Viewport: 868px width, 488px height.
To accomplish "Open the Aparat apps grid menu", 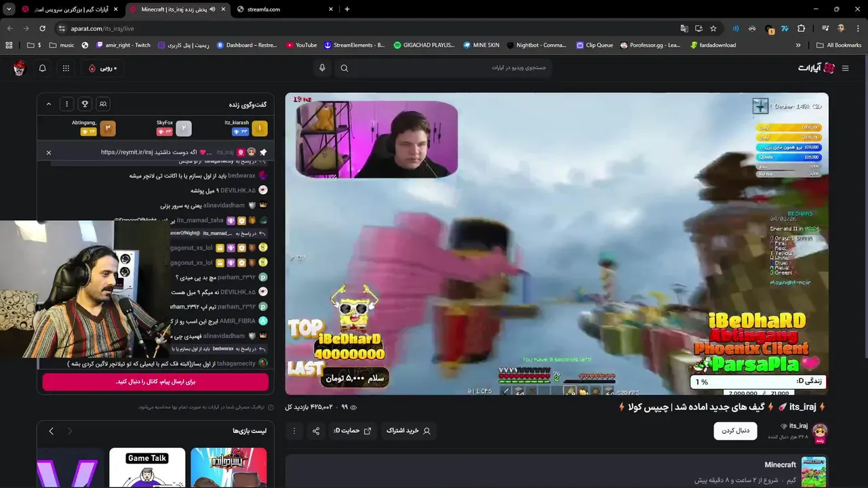I will coord(66,68).
